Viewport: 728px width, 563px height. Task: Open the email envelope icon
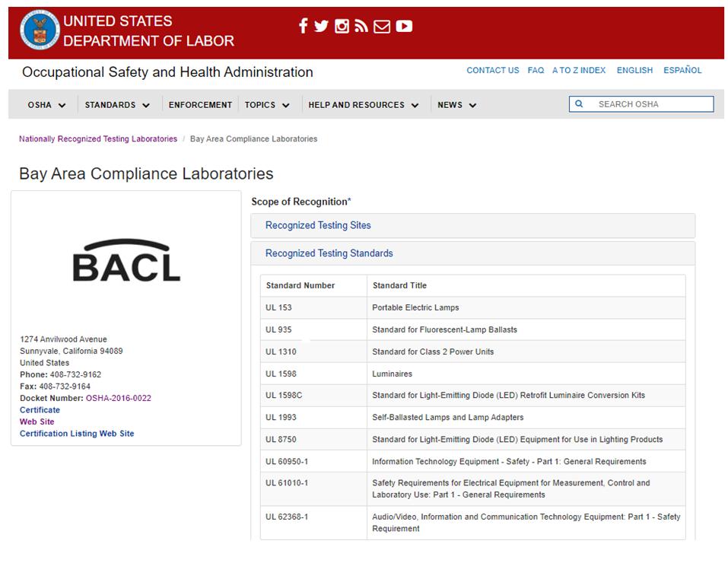pos(382,27)
